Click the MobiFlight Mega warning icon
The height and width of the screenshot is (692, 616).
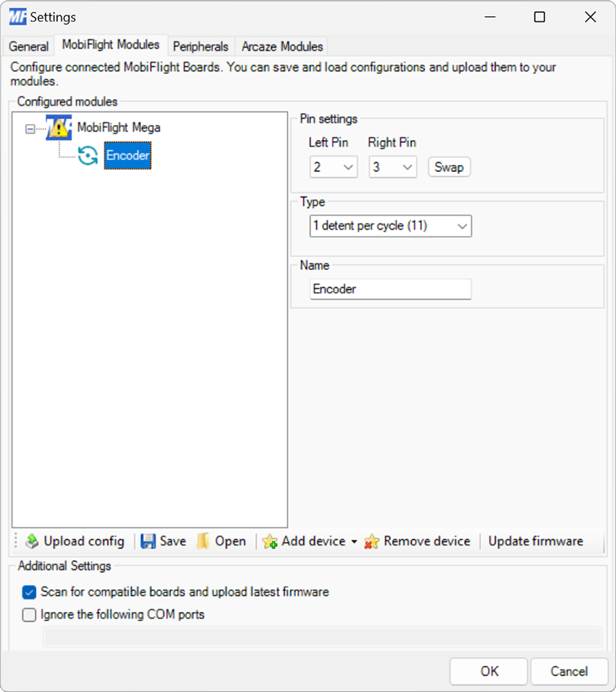pos(59,126)
